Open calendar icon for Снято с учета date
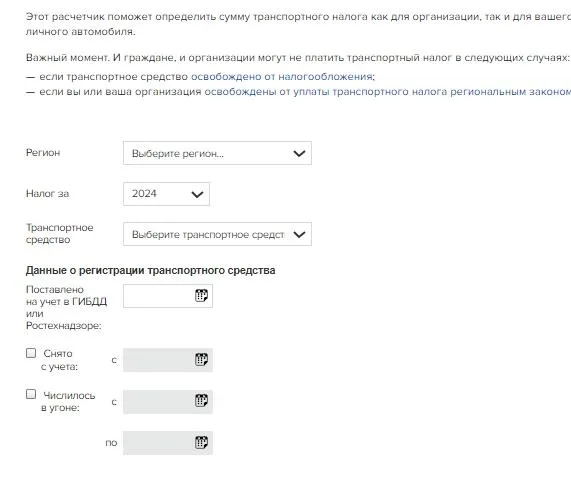Screen dimensions: 571x478 [x=201, y=359]
